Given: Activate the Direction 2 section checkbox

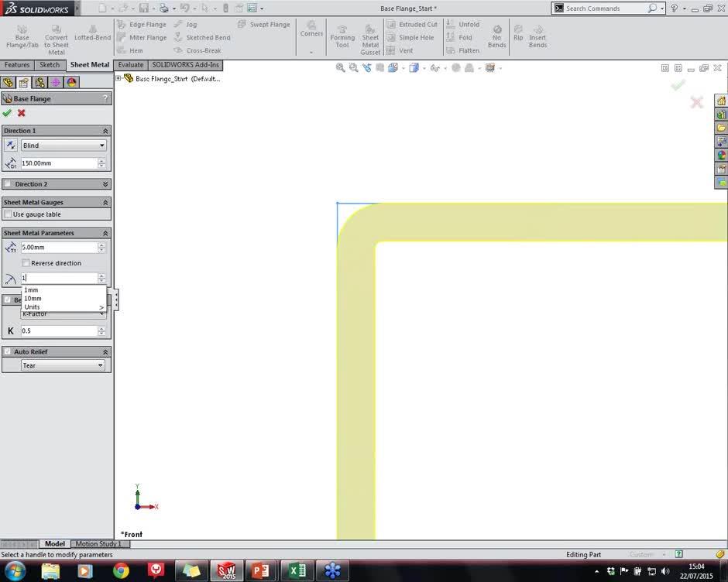Looking at the screenshot, I should pos(8,183).
